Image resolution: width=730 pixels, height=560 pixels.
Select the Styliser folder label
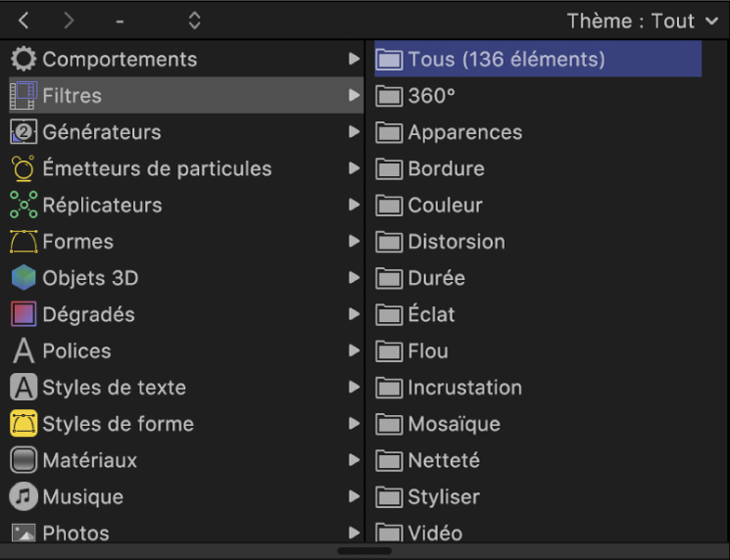(x=444, y=497)
